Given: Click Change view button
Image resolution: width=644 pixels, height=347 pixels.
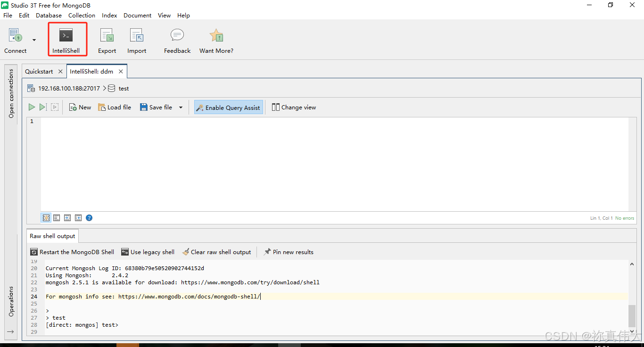Looking at the screenshot, I should pos(294,107).
